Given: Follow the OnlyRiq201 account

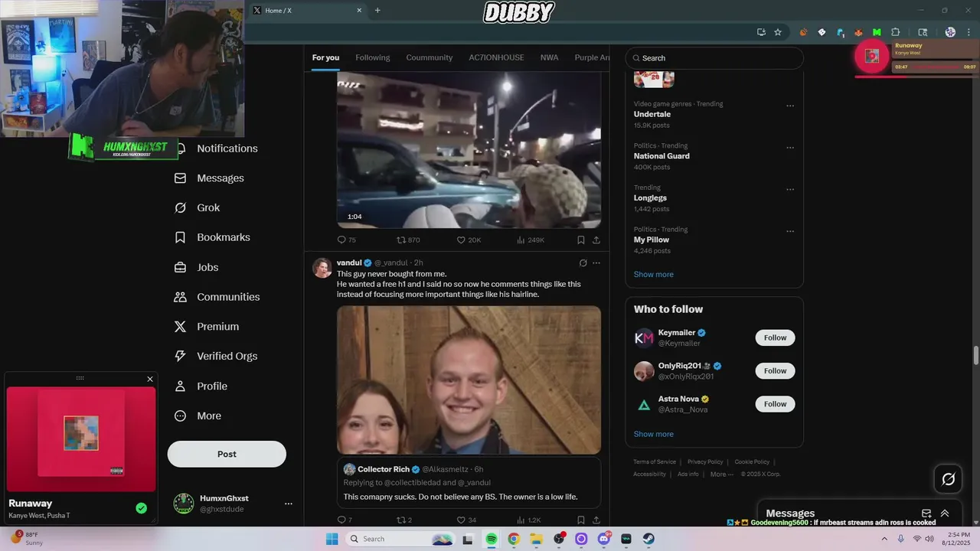Looking at the screenshot, I should pyautogui.click(x=775, y=370).
